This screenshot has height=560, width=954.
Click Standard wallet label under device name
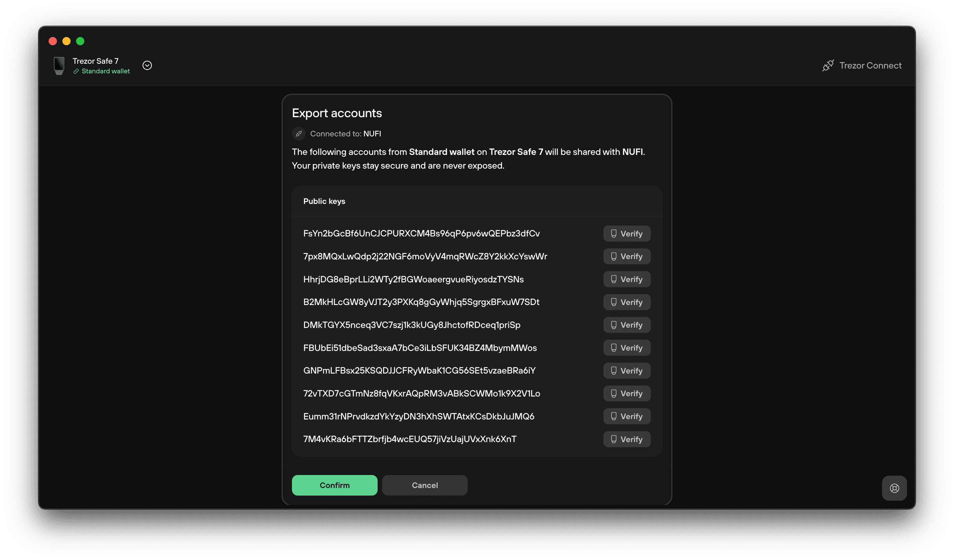click(106, 71)
